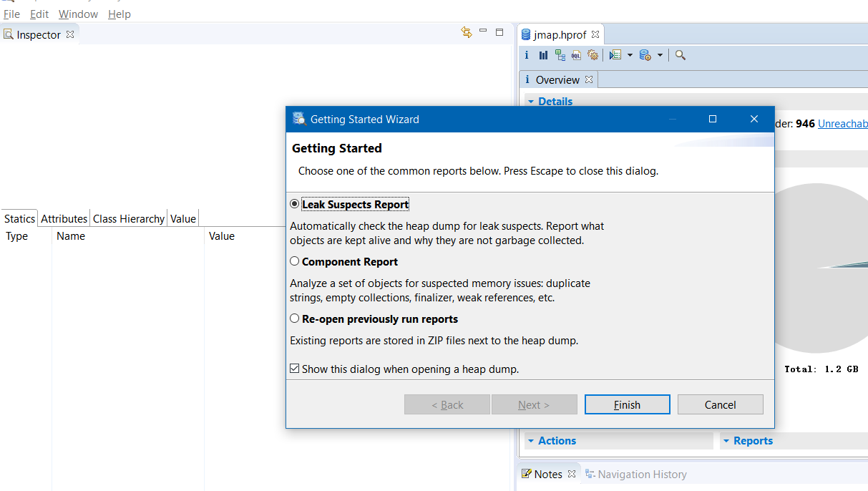Open the heap dump overview info icon
The height and width of the screenshot is (491, 868).
pos(527,55)
